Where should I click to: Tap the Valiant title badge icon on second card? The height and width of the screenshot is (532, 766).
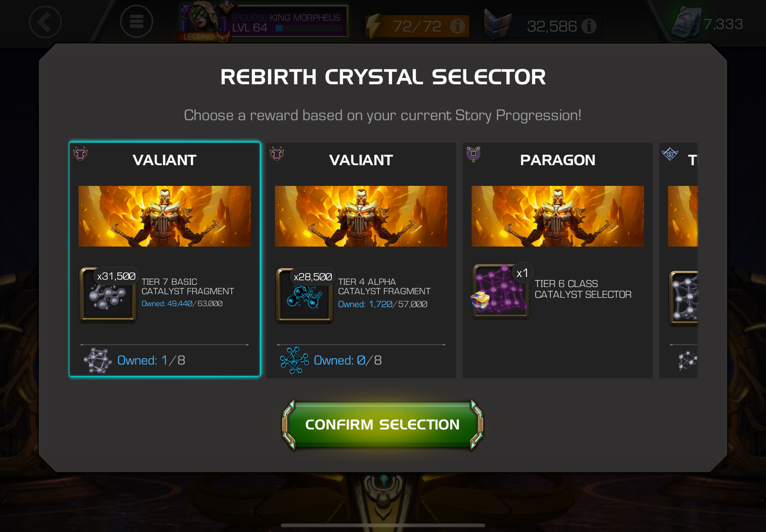[x=277, y=154]
